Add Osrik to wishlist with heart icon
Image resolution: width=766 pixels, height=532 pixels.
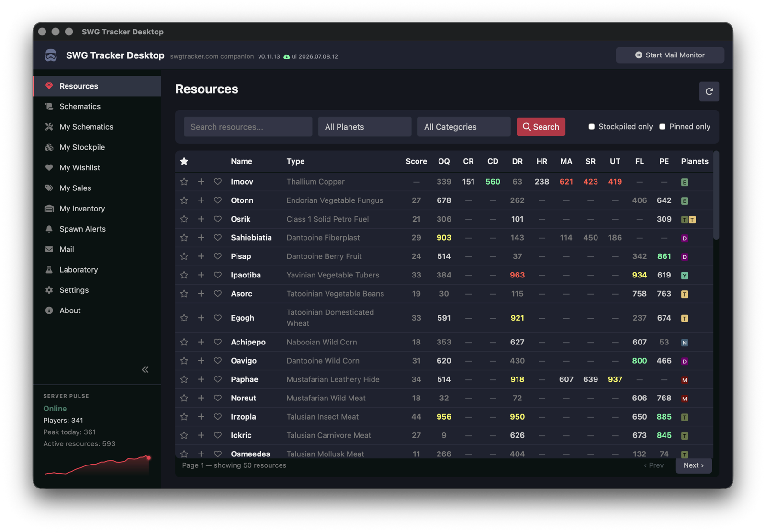218,219
